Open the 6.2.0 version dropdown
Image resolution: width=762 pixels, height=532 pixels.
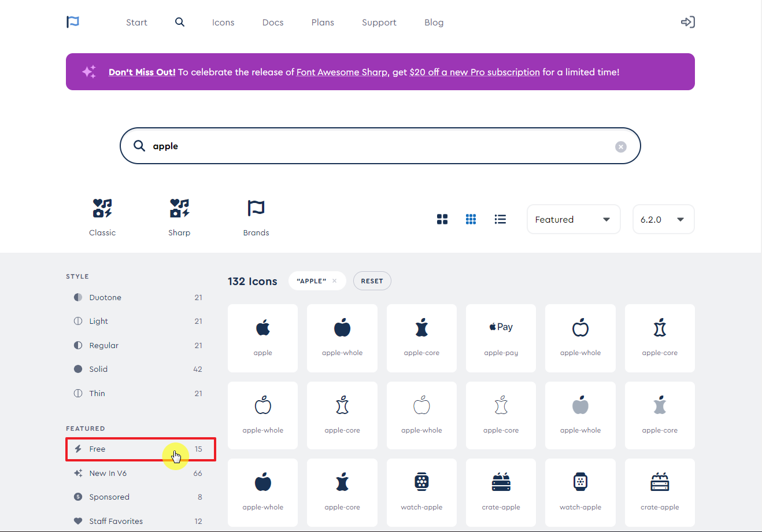pos(664,219)
